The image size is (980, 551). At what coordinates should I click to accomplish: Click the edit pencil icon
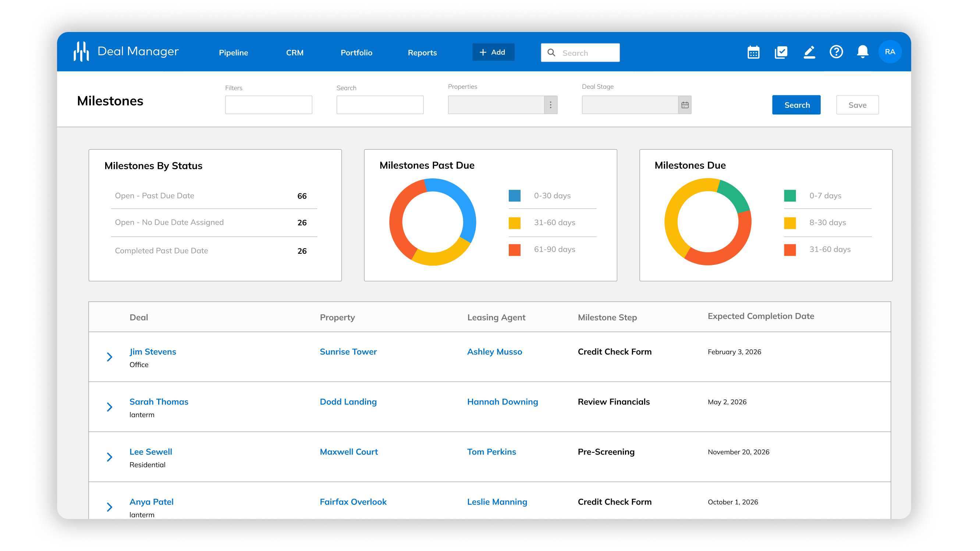point(809,52)
